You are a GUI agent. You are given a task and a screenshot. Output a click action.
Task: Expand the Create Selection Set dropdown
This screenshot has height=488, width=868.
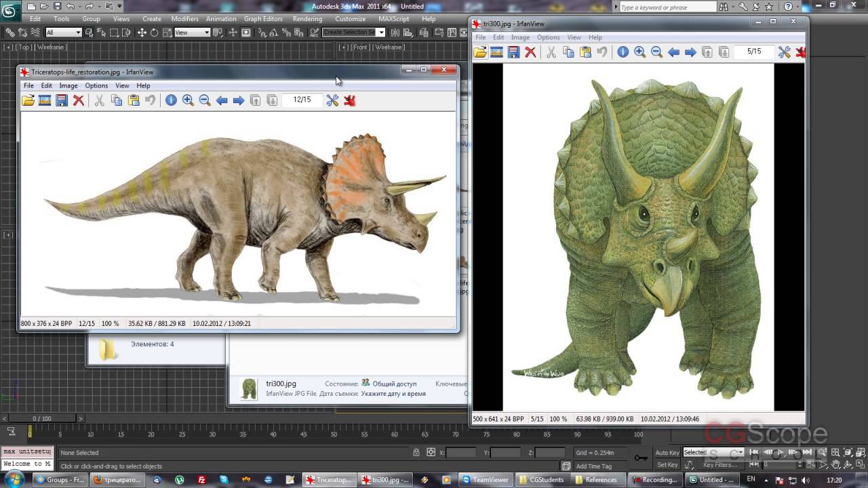[x=381, y=33]
